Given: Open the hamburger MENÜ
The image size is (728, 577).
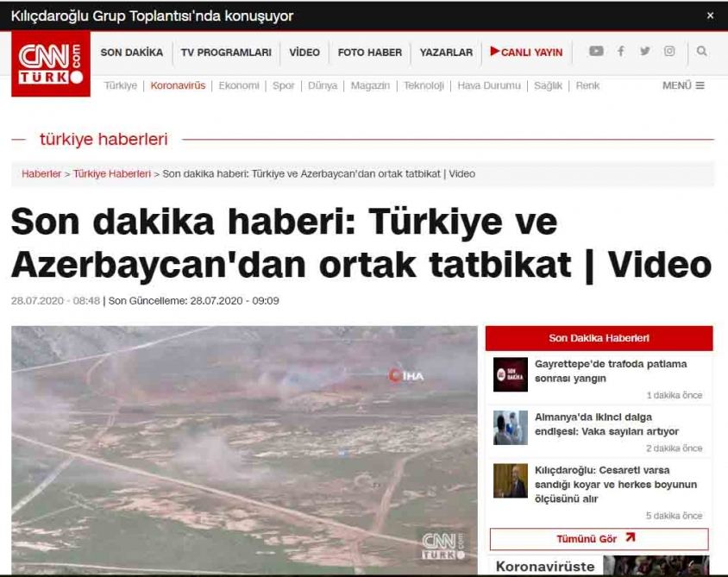Looking at the screenshot, I should pyautogui.click(x=683, y=85).
